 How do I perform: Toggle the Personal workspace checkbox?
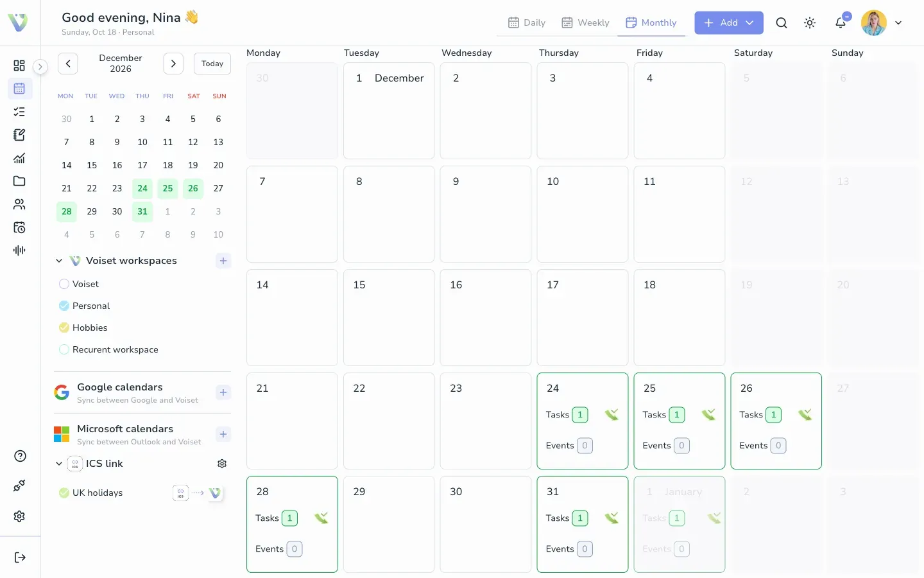[64, 306]
